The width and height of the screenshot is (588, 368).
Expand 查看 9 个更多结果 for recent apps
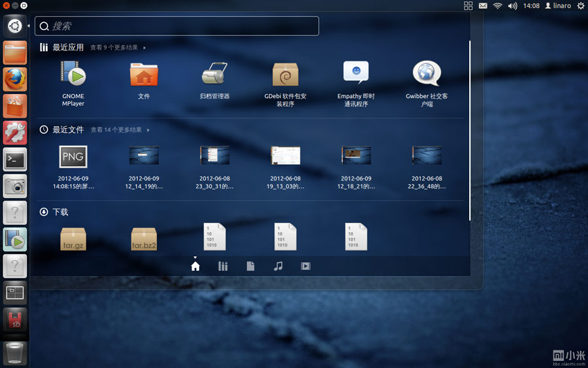coord(118,48)
